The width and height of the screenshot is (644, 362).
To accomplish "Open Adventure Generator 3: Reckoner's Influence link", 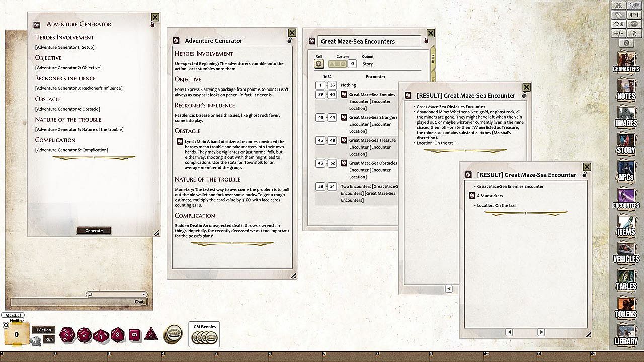I will pyautogui.click(x=79, y=88).
